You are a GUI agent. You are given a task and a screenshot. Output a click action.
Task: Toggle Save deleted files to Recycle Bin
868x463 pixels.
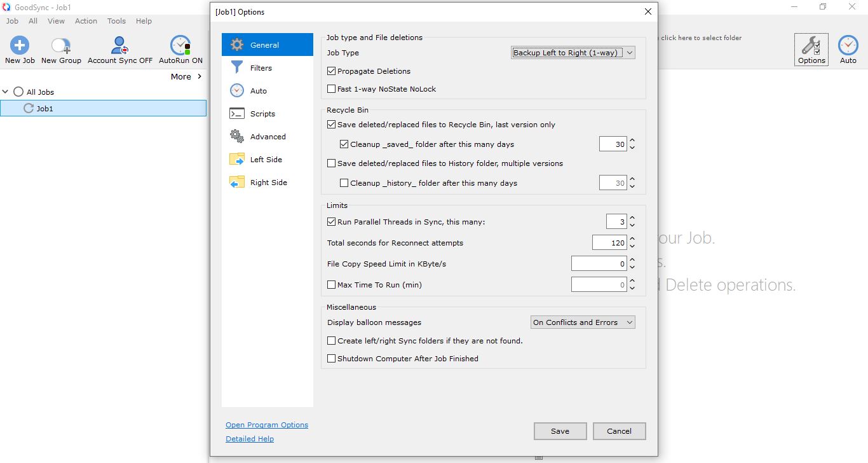(x=331, y=125)
